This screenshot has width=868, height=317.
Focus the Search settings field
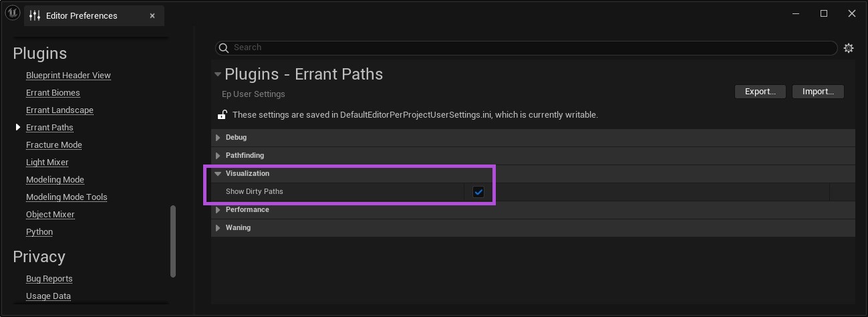pyautogui.click(x=528, y=48)
